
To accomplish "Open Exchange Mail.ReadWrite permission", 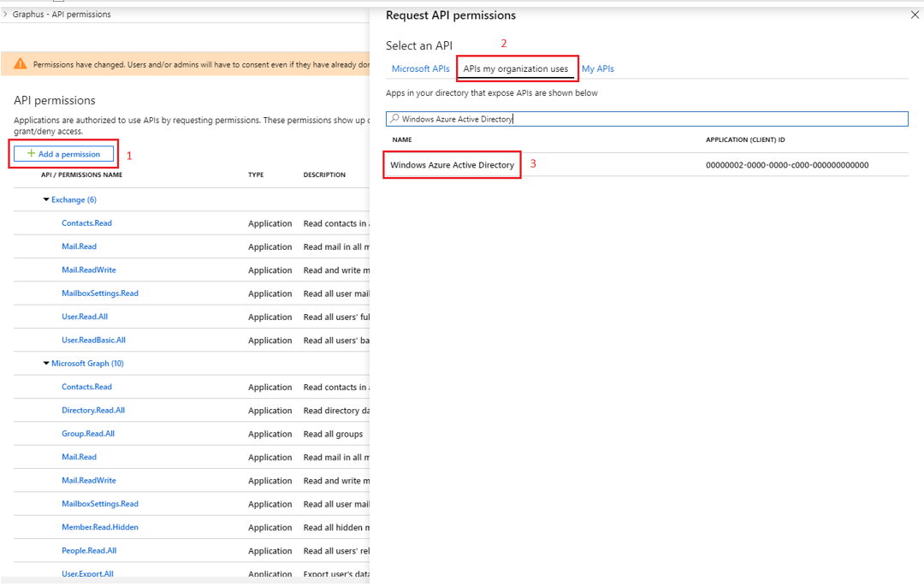I will 89,270.
